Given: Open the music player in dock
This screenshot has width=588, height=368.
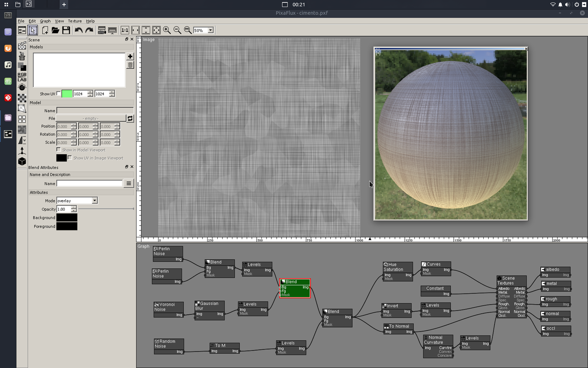Looking at the screenshot, I should pos(8,65).
